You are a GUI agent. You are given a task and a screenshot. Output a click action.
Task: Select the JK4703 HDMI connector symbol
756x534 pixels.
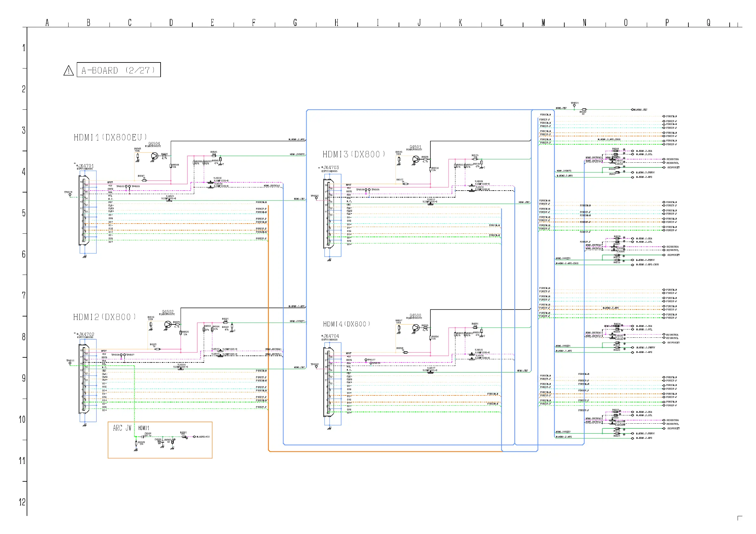[328, 213]
